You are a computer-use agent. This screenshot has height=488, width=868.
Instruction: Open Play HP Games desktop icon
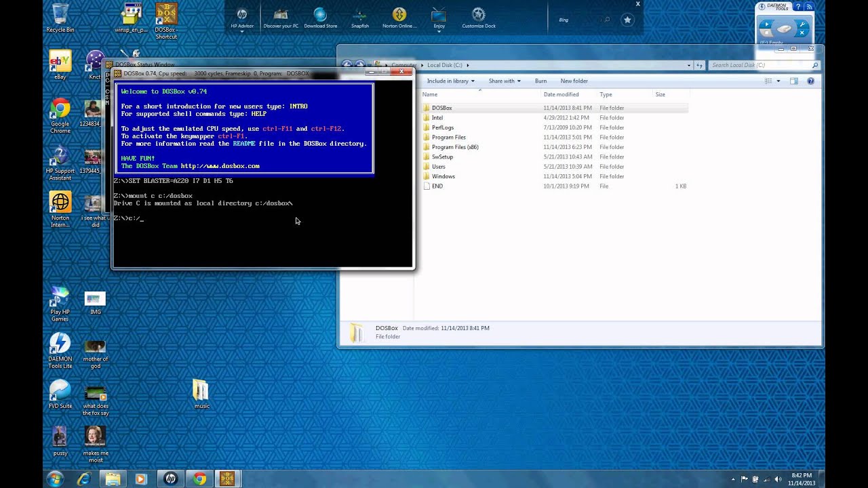[x=60, y=304]
